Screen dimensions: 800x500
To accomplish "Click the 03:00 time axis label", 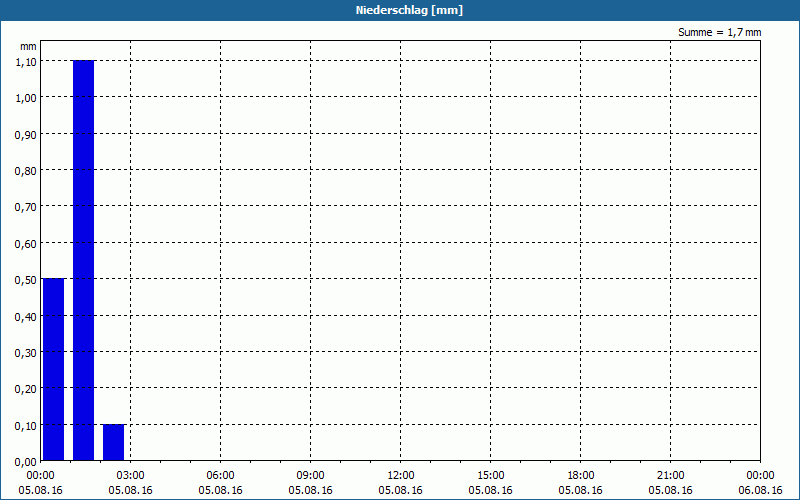I will pos(131,476).
